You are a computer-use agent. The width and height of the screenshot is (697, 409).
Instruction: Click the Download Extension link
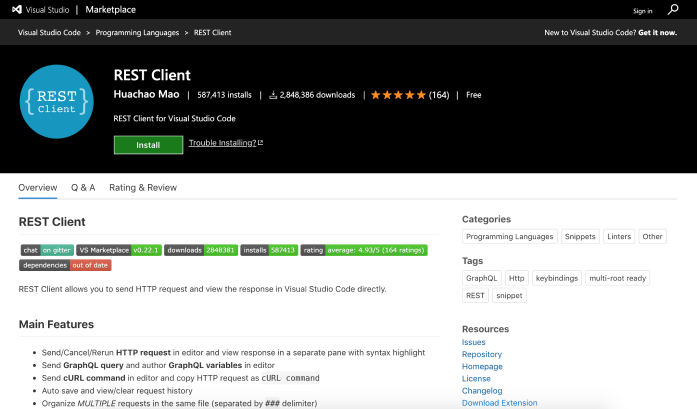(499, 403)
